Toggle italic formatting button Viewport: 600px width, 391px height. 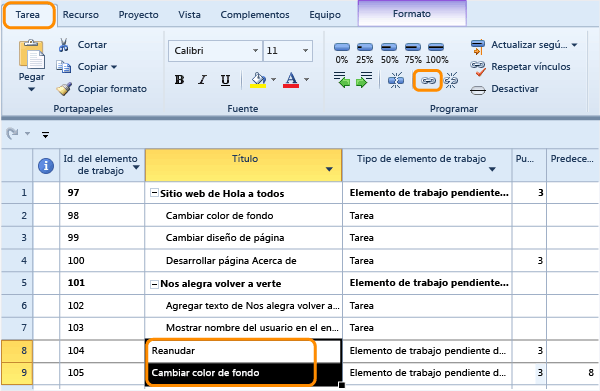click(202, 80)
